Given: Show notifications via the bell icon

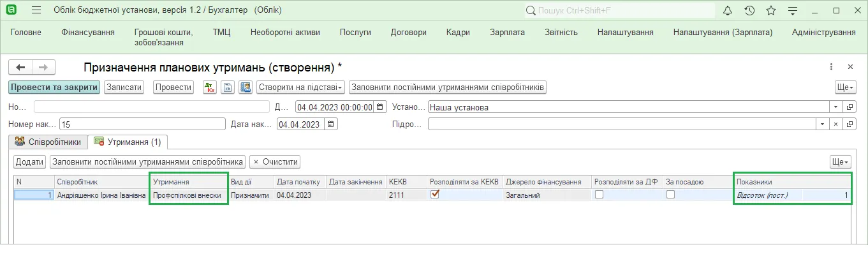Looking at the screenshot, I should click(728, 10).
